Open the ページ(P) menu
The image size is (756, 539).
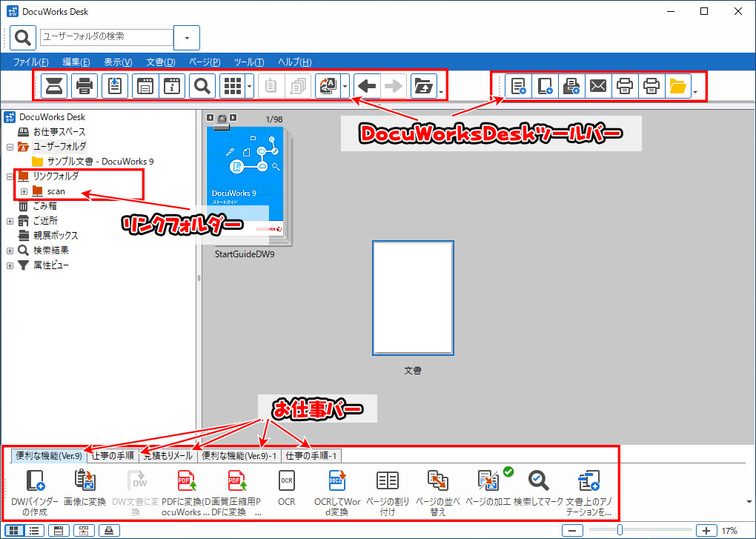[x=205, y=62]
